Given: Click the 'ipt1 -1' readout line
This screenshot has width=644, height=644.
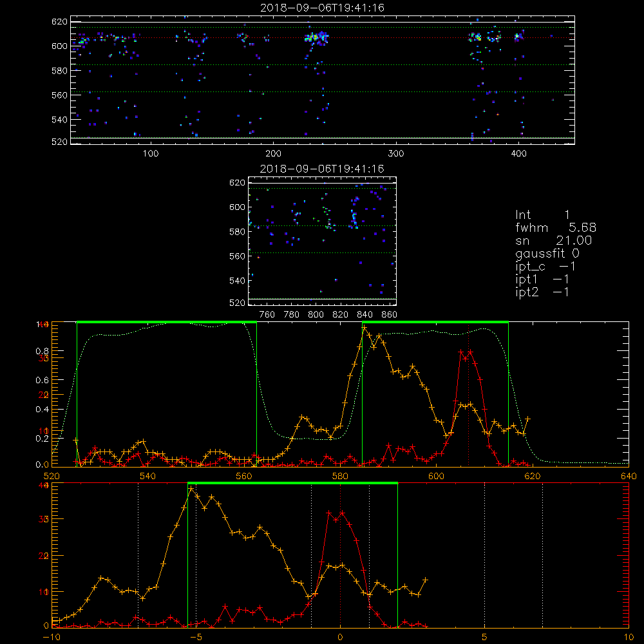Looking at the screenshot, I should pyautogui.click(x=542, y=279).
